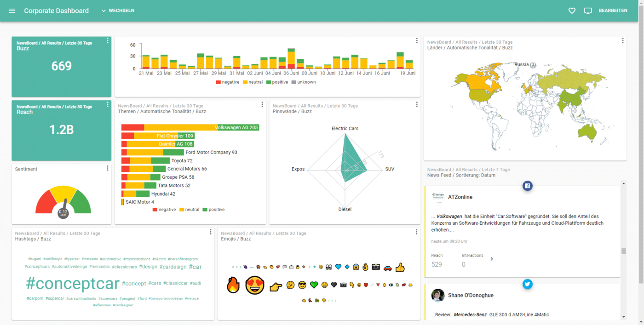Toggle unknown series in timeline legend
The image size is (644, 325).
click(303, 82)
